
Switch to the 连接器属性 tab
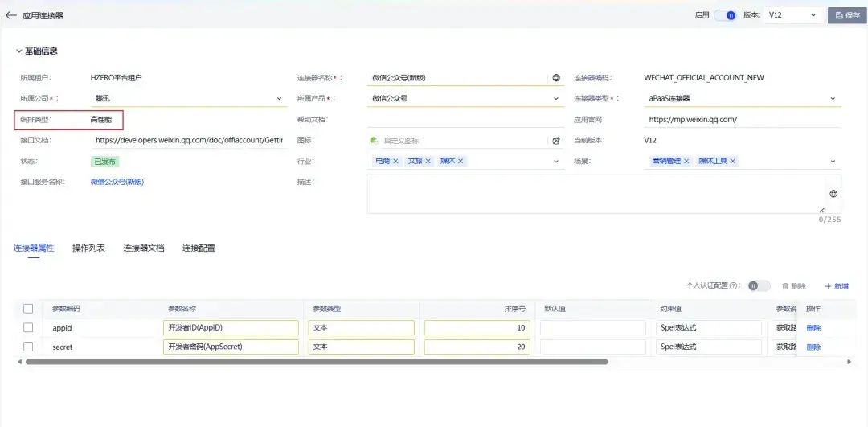34,248
